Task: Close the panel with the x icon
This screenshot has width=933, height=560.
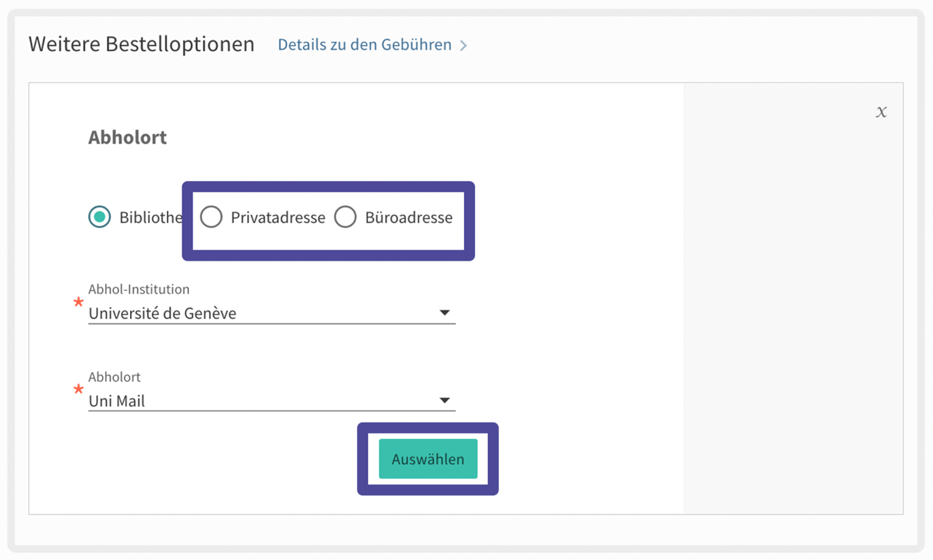Action: (881, 112)
